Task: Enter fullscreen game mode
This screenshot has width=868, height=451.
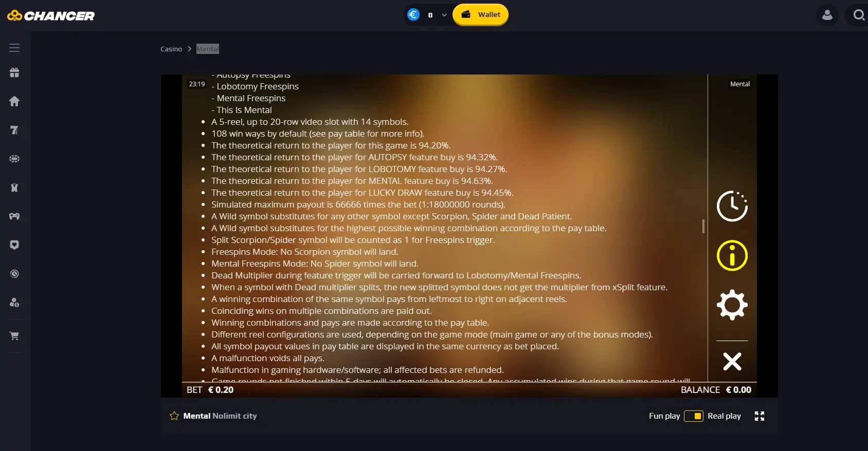Action: coord(759,416)
